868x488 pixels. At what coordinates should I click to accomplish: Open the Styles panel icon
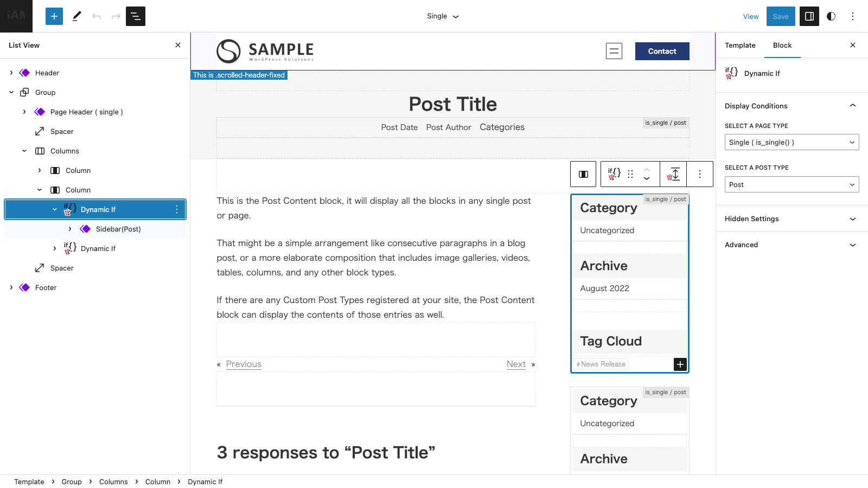(831, 16)
